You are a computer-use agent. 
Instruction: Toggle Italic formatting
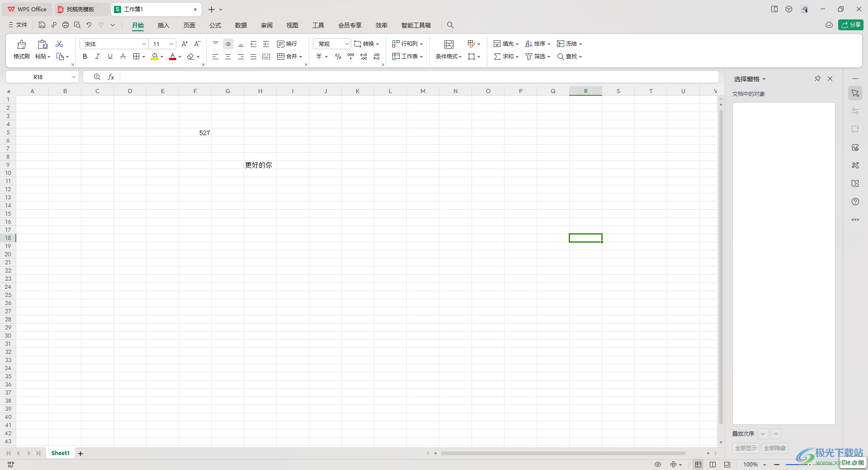[97, 56]
